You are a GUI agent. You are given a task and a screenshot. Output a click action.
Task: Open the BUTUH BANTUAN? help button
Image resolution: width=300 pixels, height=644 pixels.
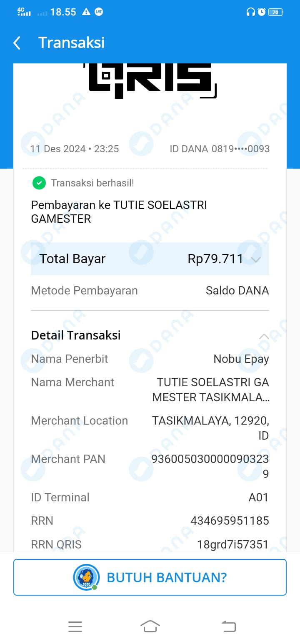[x=150, y=577]
